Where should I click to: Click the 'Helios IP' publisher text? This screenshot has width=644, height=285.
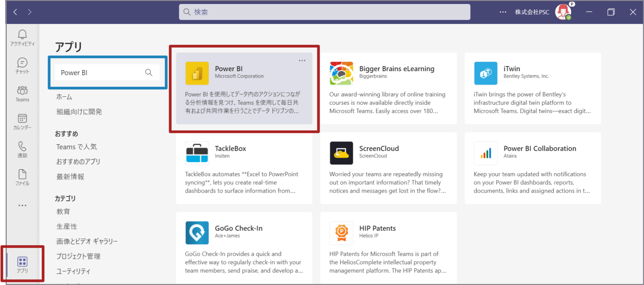[x=369, y=236]
